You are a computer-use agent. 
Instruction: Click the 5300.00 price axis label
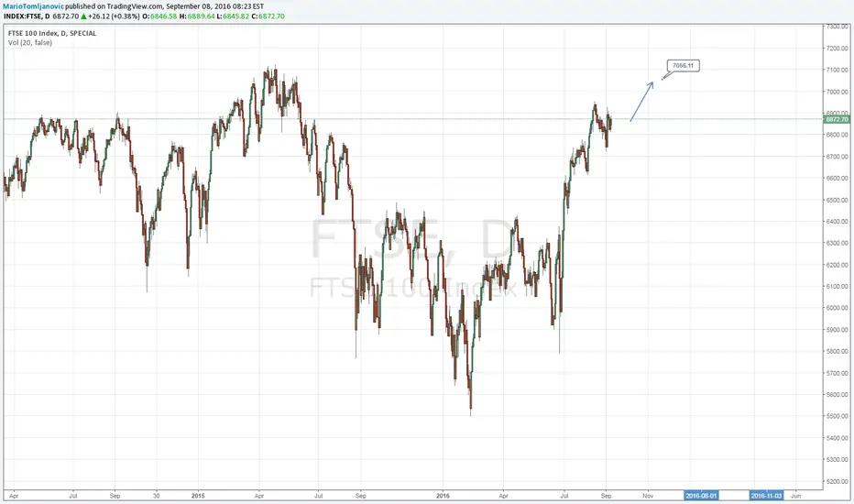click(838, 459)
